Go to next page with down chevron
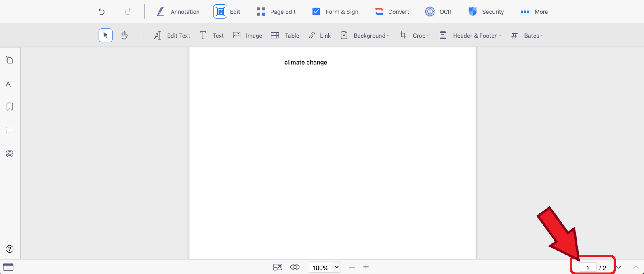Screen dimensions: 644x274 pyautogui.click(x=619, y=267)
